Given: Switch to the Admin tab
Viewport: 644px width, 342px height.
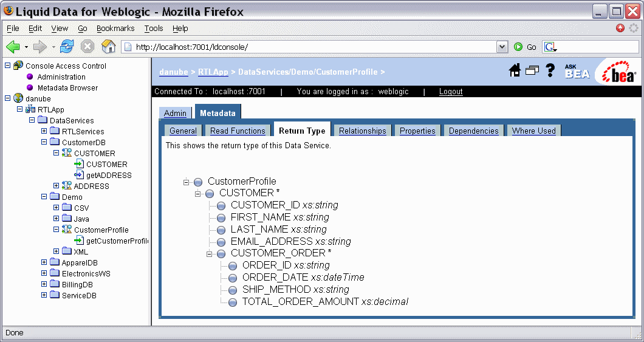Looking at the screenshot, I should [175, 114].
